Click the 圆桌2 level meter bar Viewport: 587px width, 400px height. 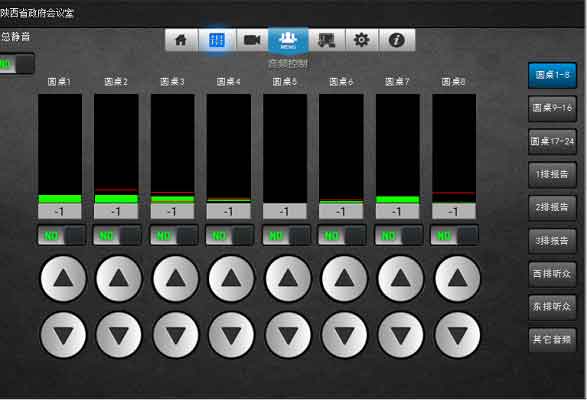(x=116, y=148)
